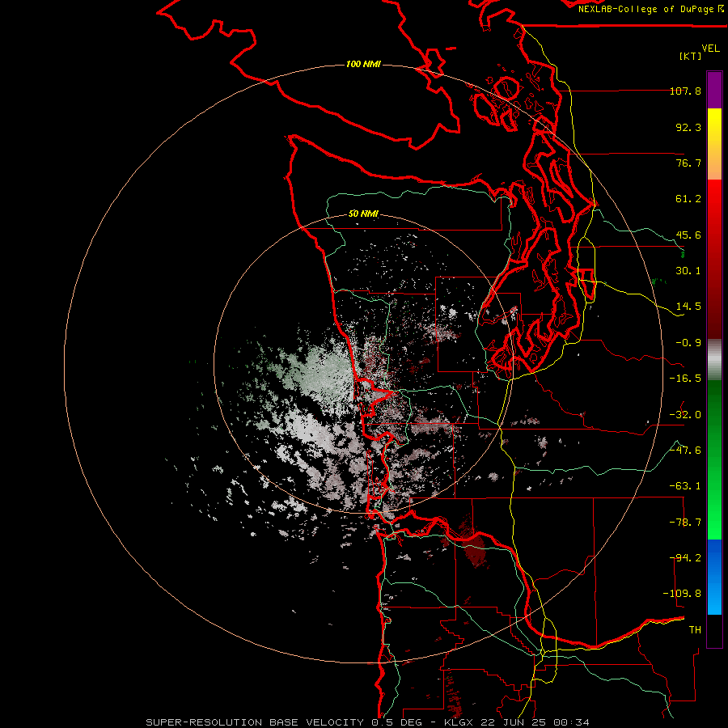Click the [KT] units label
Image resolution: width=728 pixels, height=728 pixels.
[x=691, y=56]
